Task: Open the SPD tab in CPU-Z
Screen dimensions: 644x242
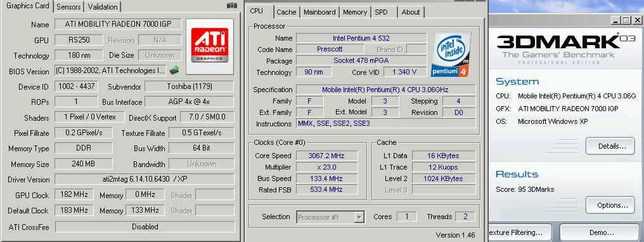Action: pos(381,12)
